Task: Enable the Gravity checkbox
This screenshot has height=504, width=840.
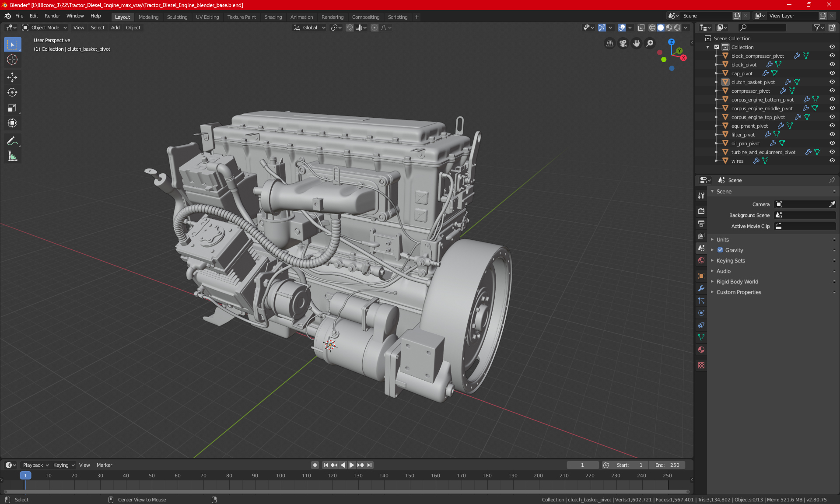Action: coord(720,250)
